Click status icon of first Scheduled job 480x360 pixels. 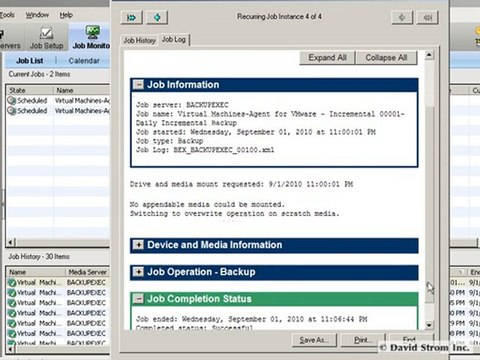[12, 100]
